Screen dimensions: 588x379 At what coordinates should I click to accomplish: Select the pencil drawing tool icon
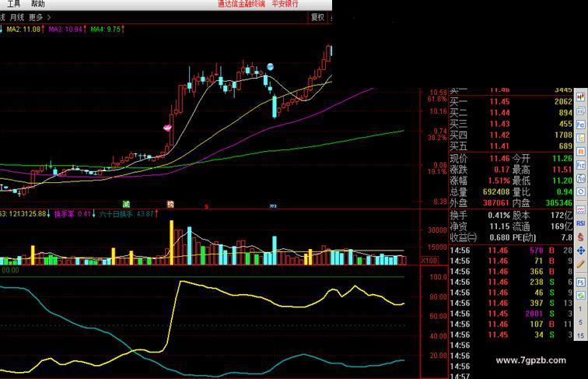[x=580, y=264]
